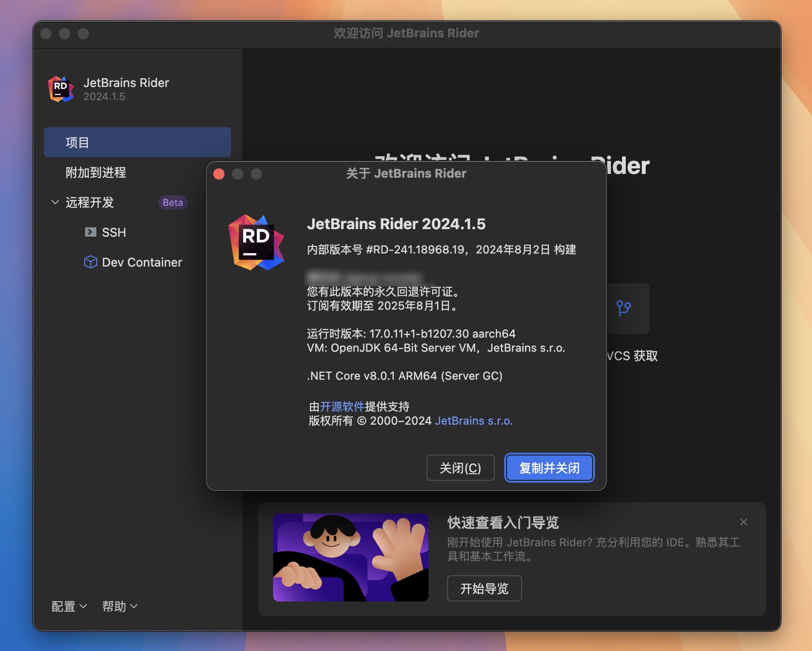Click the Rider logo in welcome sidebar
The width and height of the screenshot is (812, 651).
pos(61,89)
